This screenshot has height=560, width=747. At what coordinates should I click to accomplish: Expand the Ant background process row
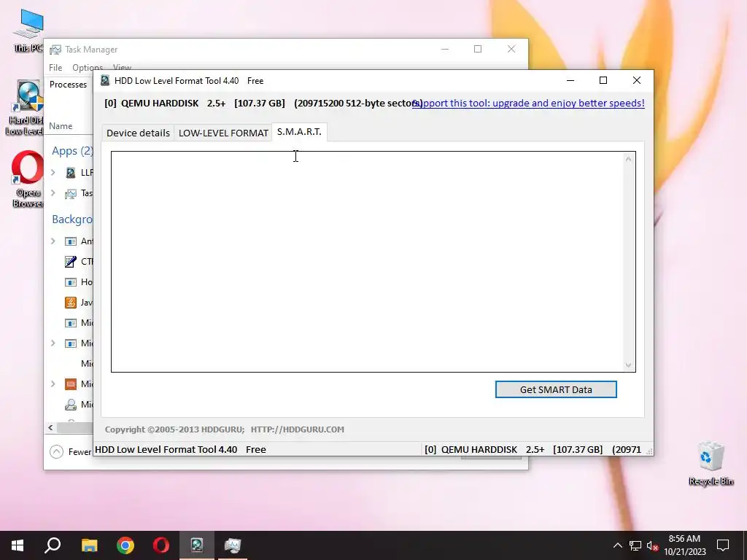pos(53,241)
